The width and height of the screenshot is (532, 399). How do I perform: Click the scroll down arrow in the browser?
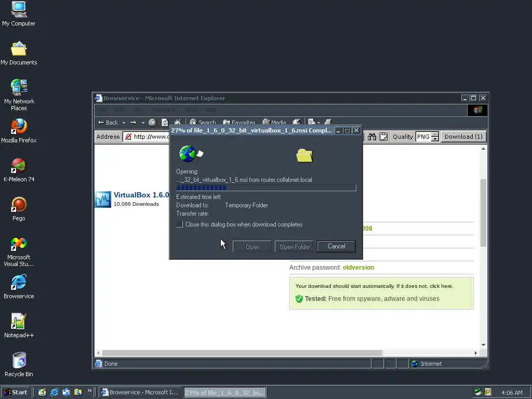pyautogui.click(x=483, y=345)
